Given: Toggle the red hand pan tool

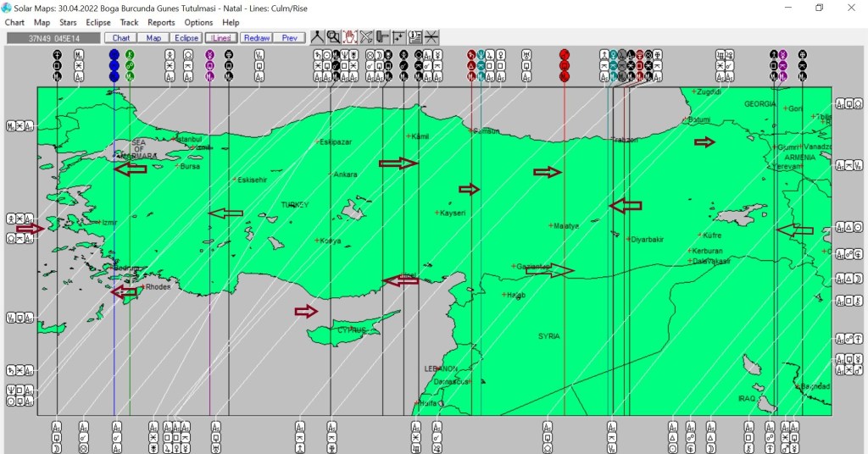Looking at the screenshot, I should click(349, 37).
